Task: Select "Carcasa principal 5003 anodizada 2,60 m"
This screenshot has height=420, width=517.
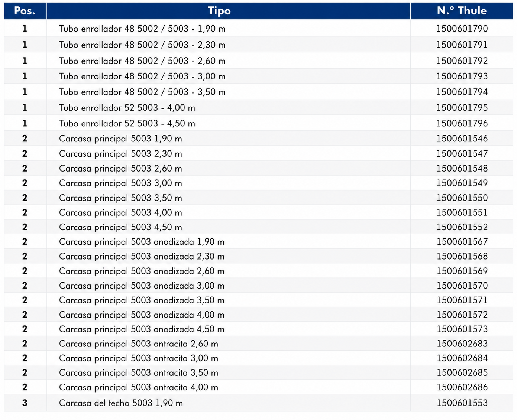Action: coord(142,271)
